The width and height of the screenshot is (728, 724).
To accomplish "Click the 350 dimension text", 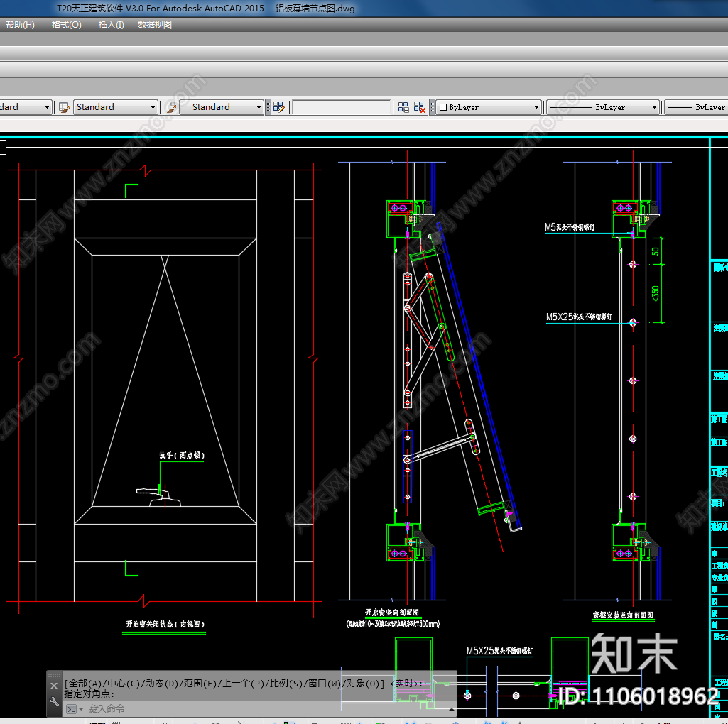I will 655,293.
